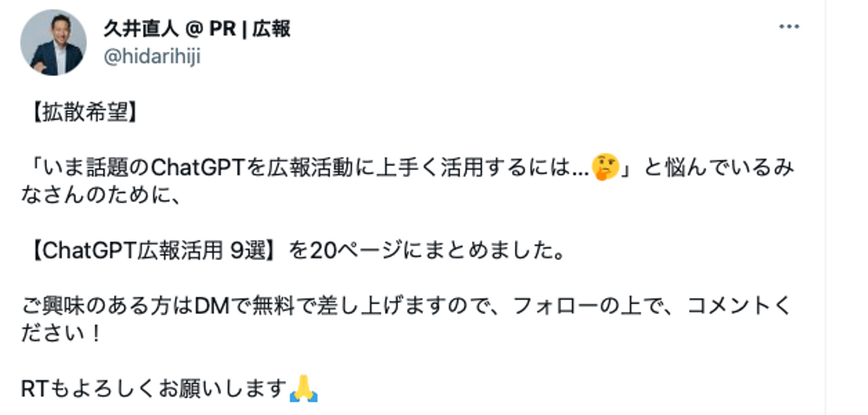Click the ださい！ text ending the sentence
The height and width of the screenshot is (415, 868).
tap(60, 334)
